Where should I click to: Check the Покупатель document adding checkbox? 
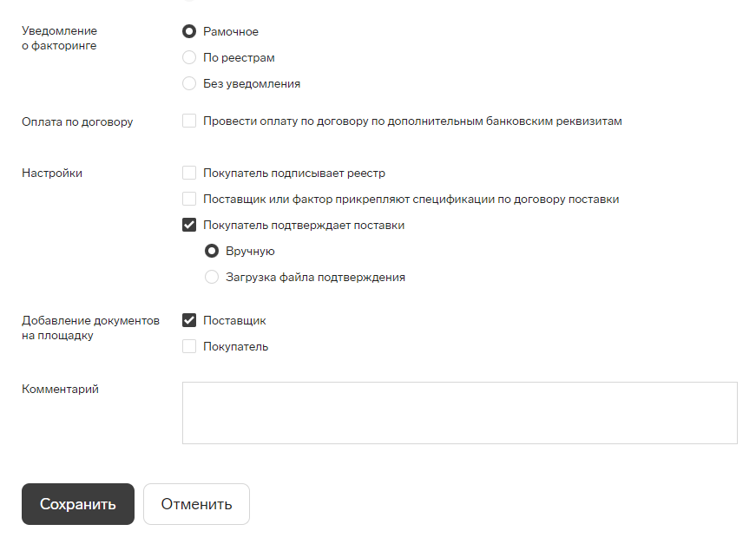tap(189, 346)
